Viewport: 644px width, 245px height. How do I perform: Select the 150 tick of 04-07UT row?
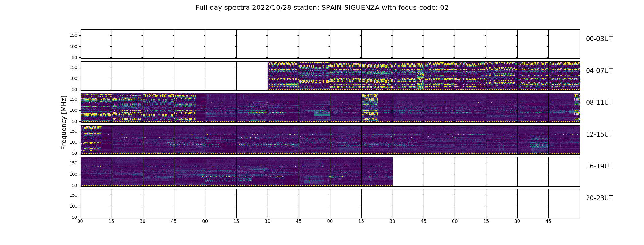coord(74,67)
